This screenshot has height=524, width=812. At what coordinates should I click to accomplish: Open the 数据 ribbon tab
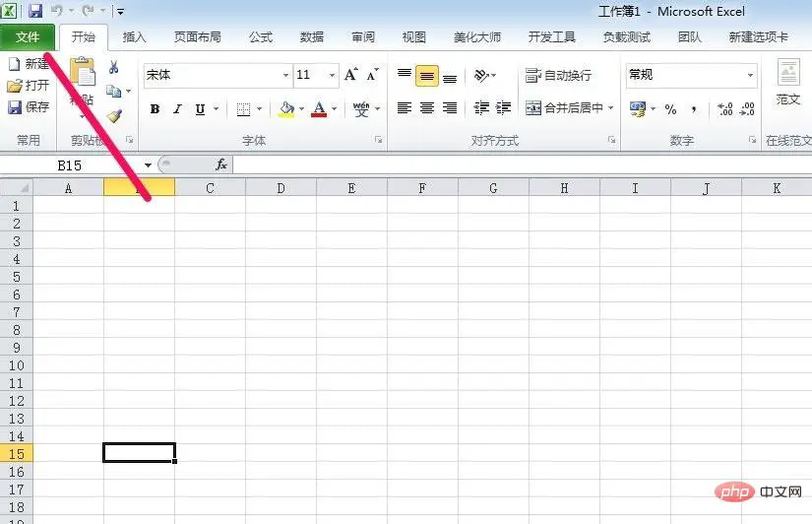click(312, 37)
